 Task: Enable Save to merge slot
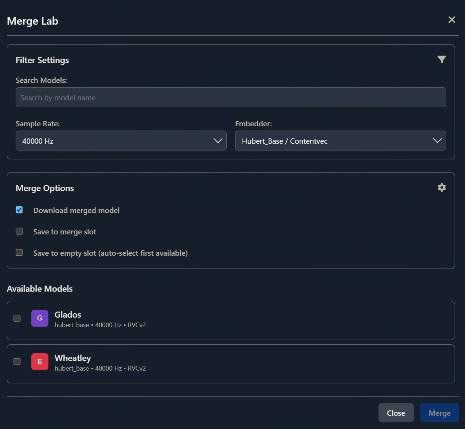pos(19,231)
